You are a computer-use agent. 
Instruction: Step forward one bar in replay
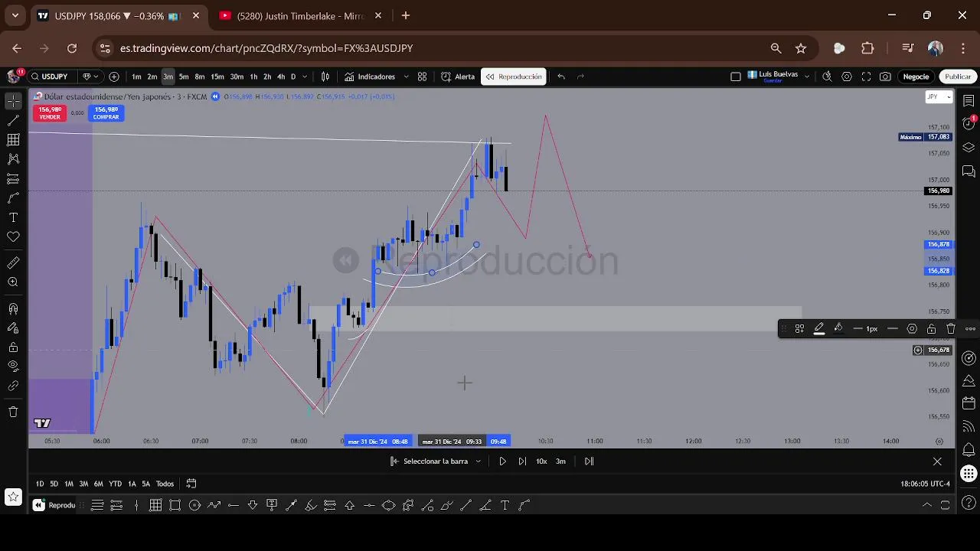tap(522, 461)
